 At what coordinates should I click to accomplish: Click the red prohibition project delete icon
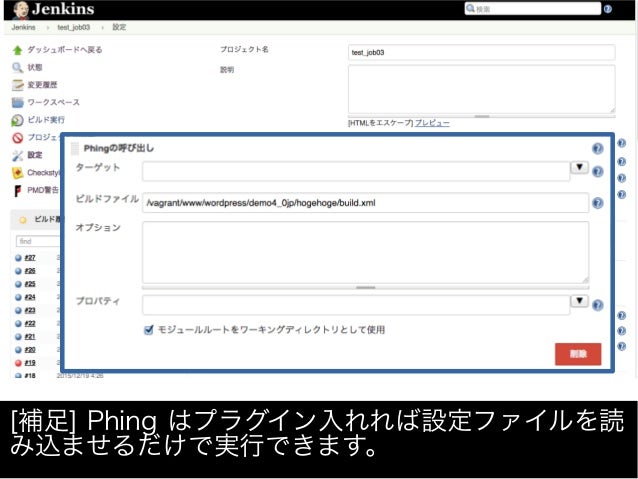17,138
